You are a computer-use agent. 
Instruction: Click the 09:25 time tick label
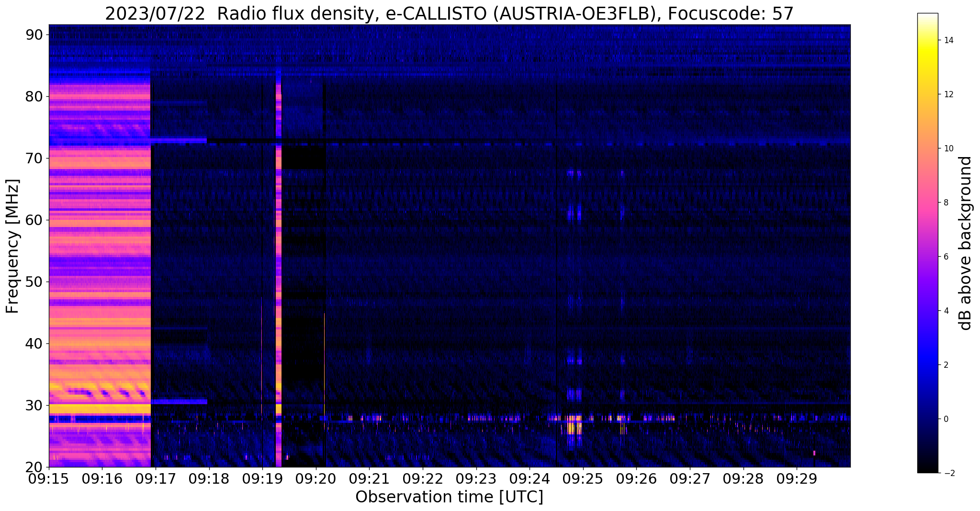[583, 478]
